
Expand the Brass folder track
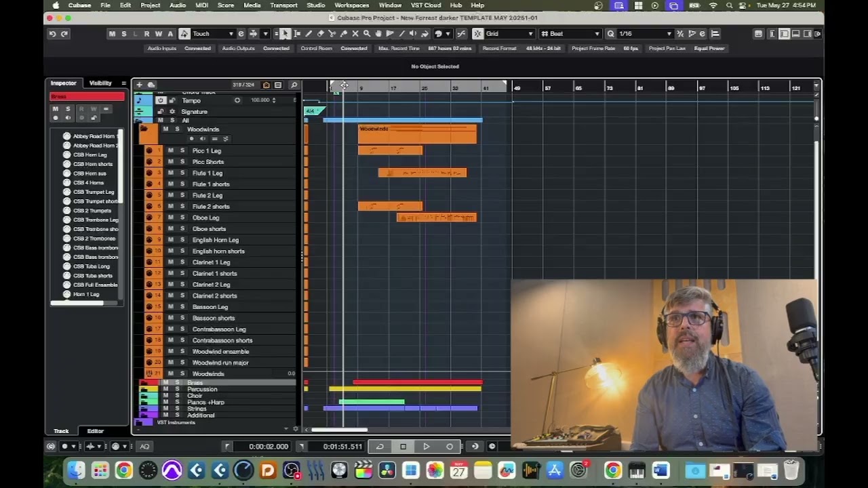click(144, 382)
